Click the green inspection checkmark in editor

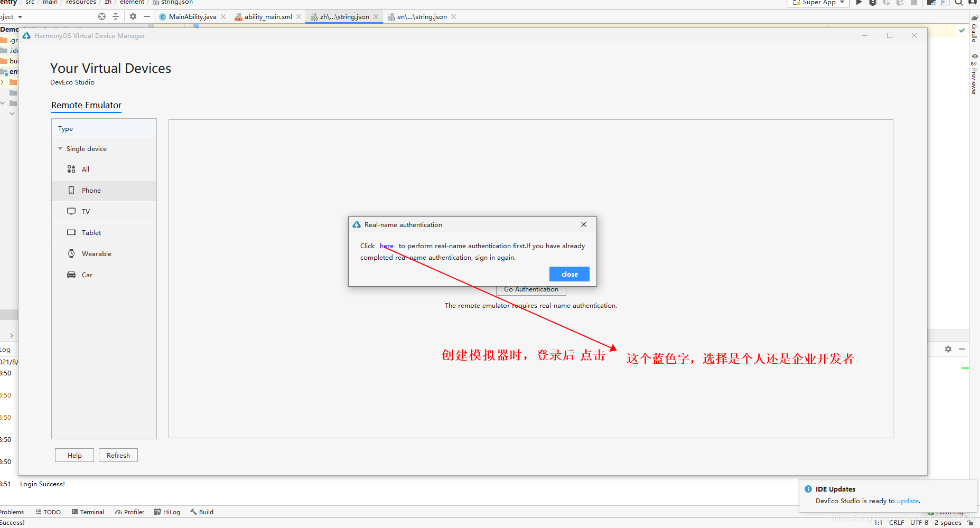962,30
